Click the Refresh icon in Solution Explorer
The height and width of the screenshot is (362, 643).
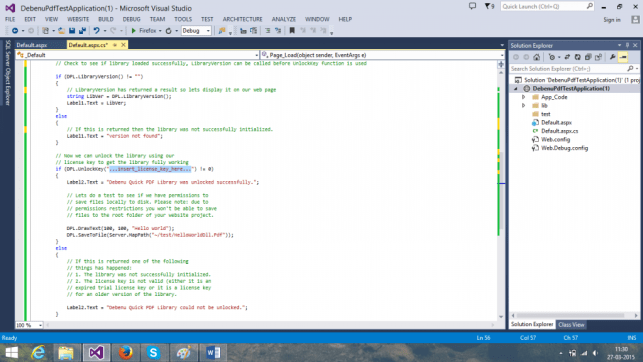click(577, 57)
